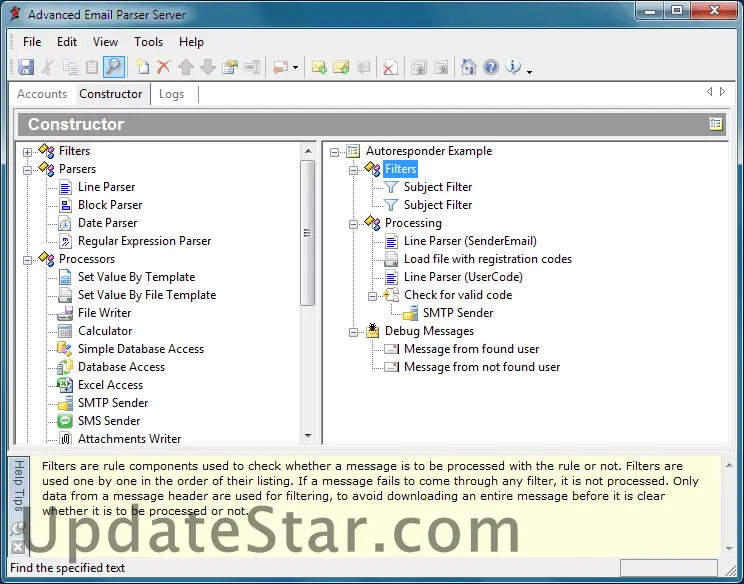Collapse the Processors node

pyautogui.click(x=28, y=260)
